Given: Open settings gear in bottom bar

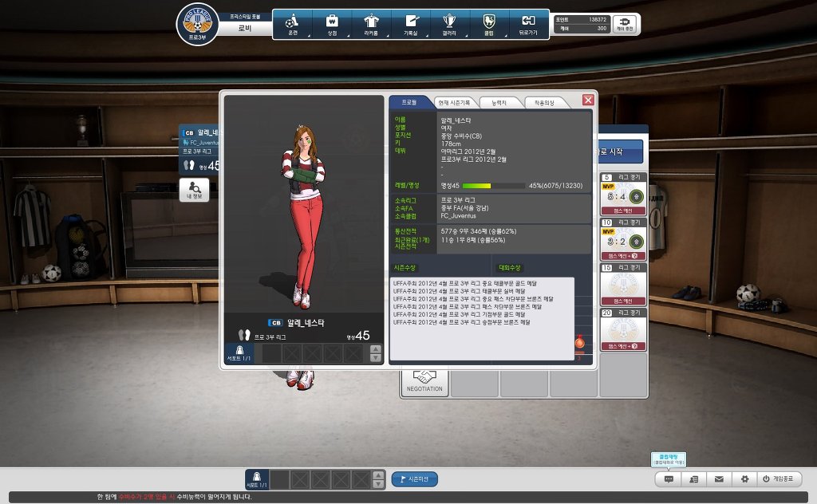Looking at the screenshot, I should [744, 479].
